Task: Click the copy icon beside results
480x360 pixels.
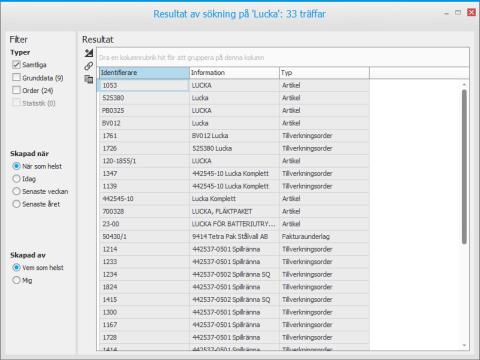Action: point(89,79)
